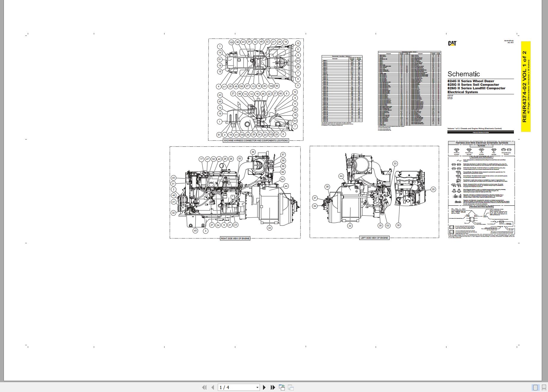Click the Component Location table
This screenshot has height=392, width=548.
click(x=409, y=89)
